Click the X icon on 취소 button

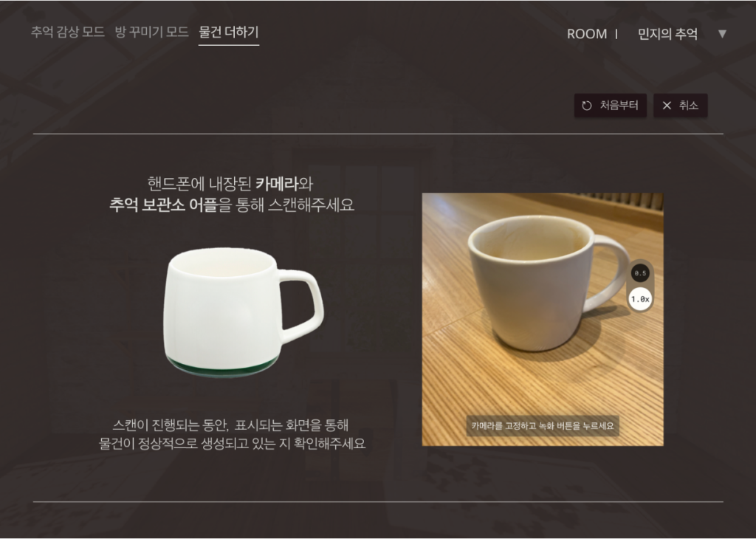pyautogui.click(x=667, y=106)
